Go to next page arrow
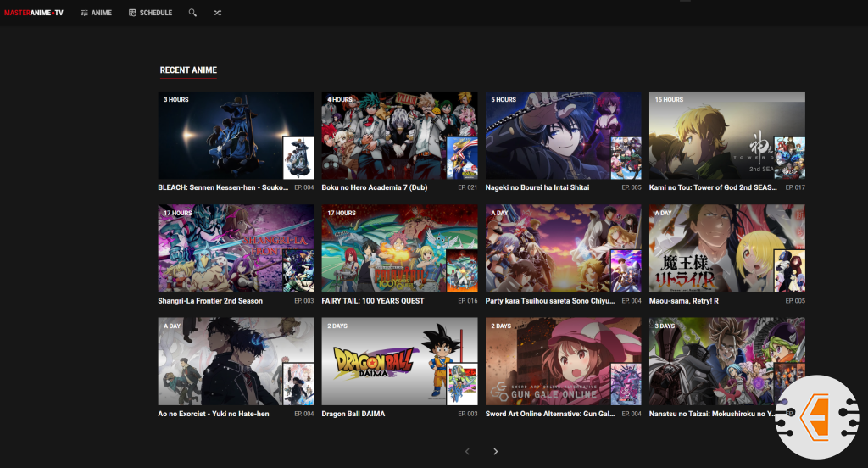 click(496, 452)
